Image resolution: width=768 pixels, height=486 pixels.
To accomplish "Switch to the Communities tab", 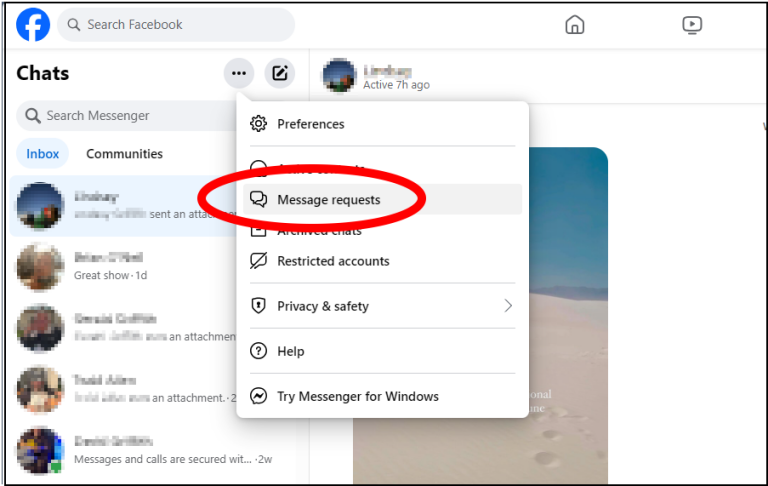I will coord(124,154).
